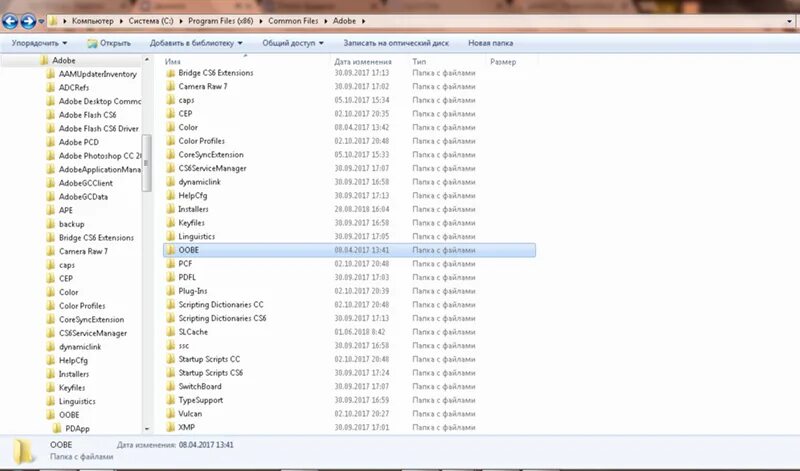The width and height of the screenshot is (800, 471).
Task: Select Adobe Flash CS6 in the tree
Action: (x=87, y=115)
